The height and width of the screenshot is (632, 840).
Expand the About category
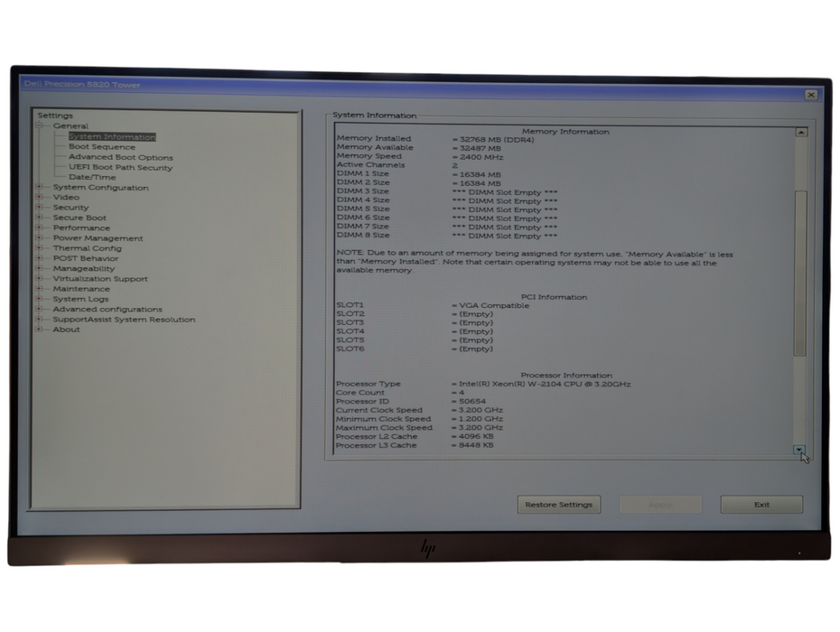click(39, 330)
